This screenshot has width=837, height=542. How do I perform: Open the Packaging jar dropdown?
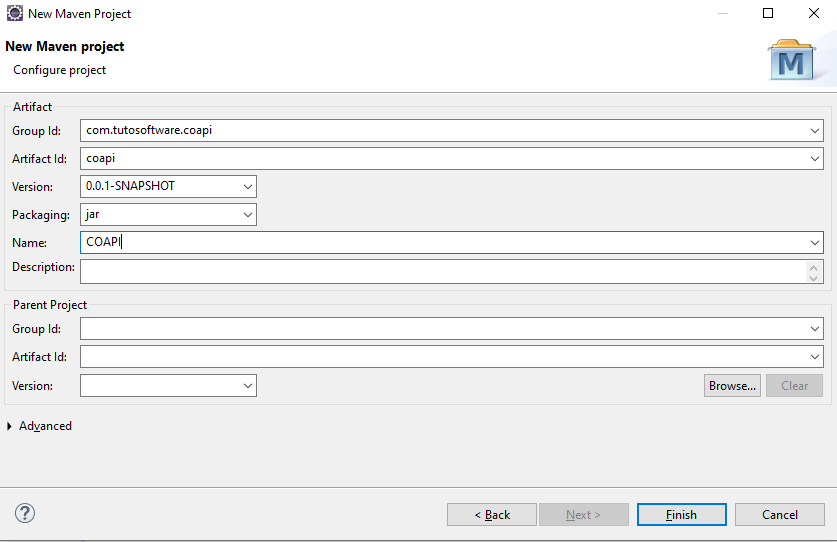[248, 215]
